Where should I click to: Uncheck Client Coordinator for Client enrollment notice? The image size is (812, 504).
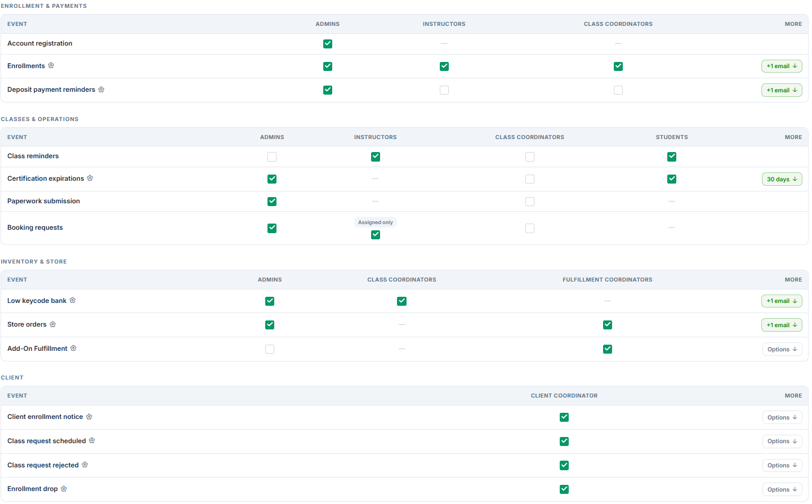click(x=564, y=417)
